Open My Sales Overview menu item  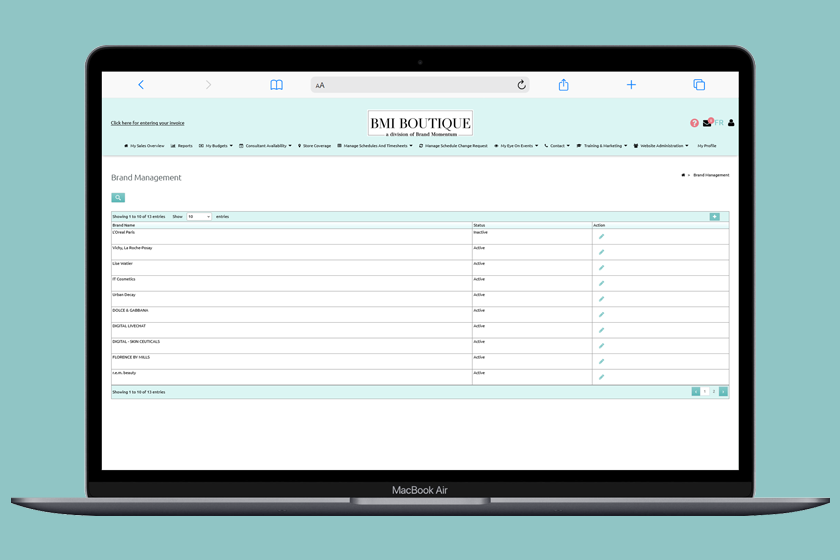(x=144, y=146)
